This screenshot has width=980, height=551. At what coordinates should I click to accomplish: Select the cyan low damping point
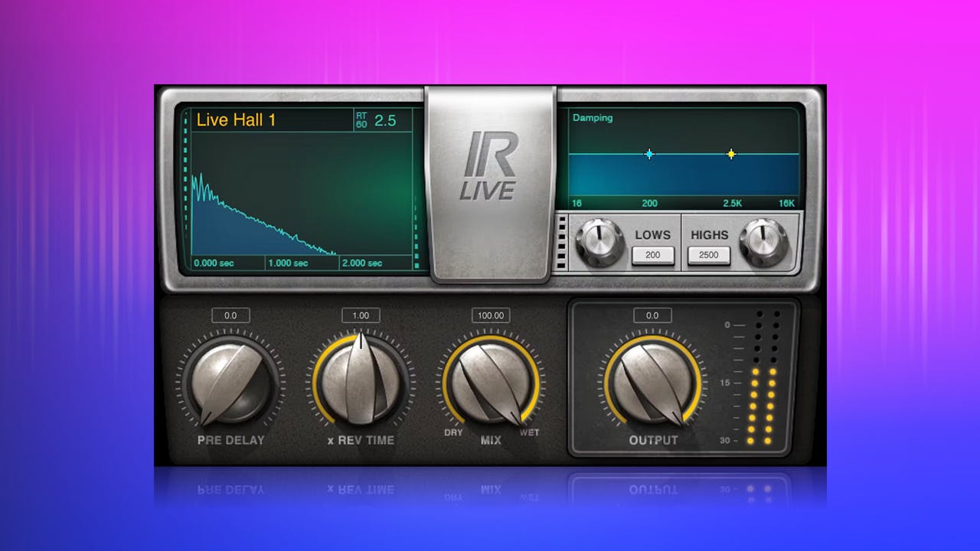coord(649,154)
